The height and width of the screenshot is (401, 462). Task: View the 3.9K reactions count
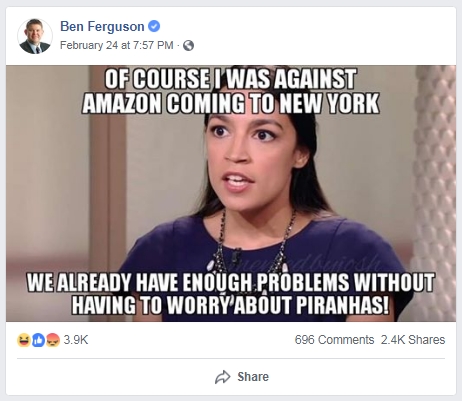(x=76, y=340)
